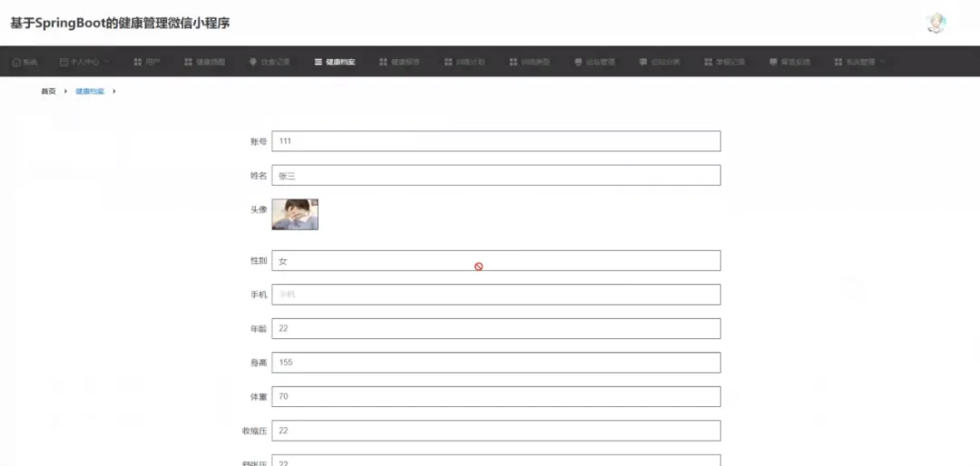Open the user avatar at top right
Image resolution: width=980 pixels, height=466 pixels.
[x=936, y=23]
